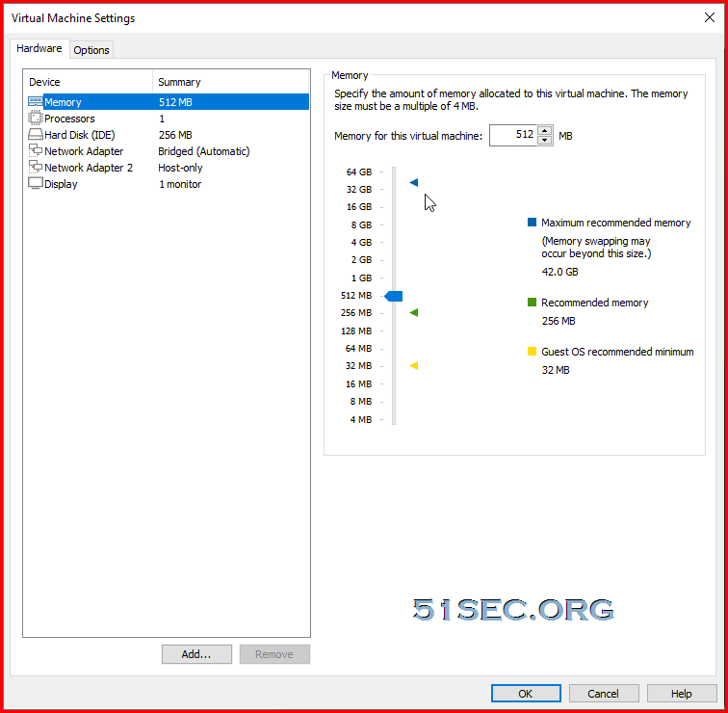This screenshot has height=713, width=728.
Task: Click the OK button
Action: (x=526, y=694)
